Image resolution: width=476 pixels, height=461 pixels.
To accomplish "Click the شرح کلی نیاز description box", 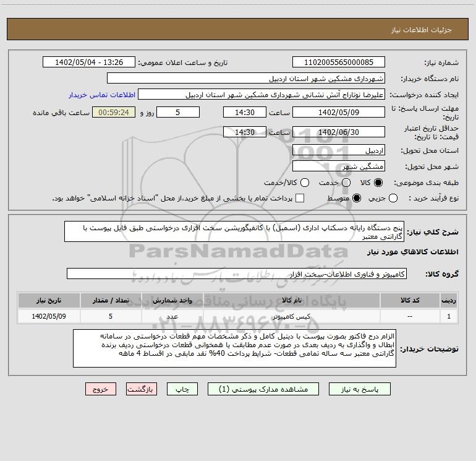I will coord(234,231).
